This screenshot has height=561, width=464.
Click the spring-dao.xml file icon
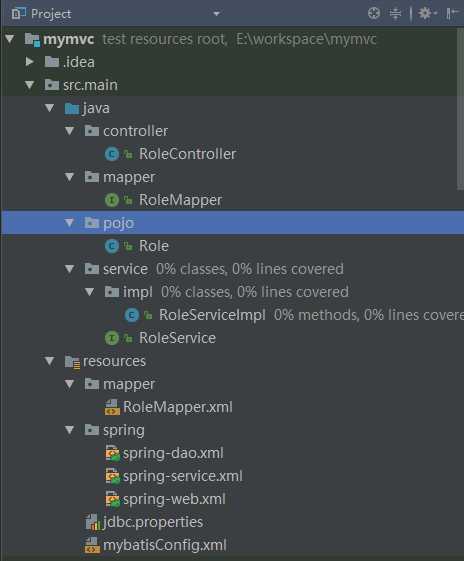tap(112, 453)
